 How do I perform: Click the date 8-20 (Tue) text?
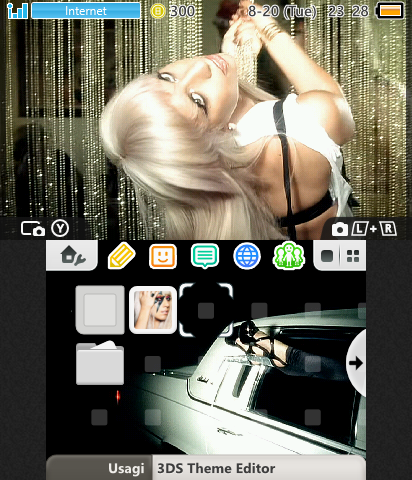coord(282,11)
